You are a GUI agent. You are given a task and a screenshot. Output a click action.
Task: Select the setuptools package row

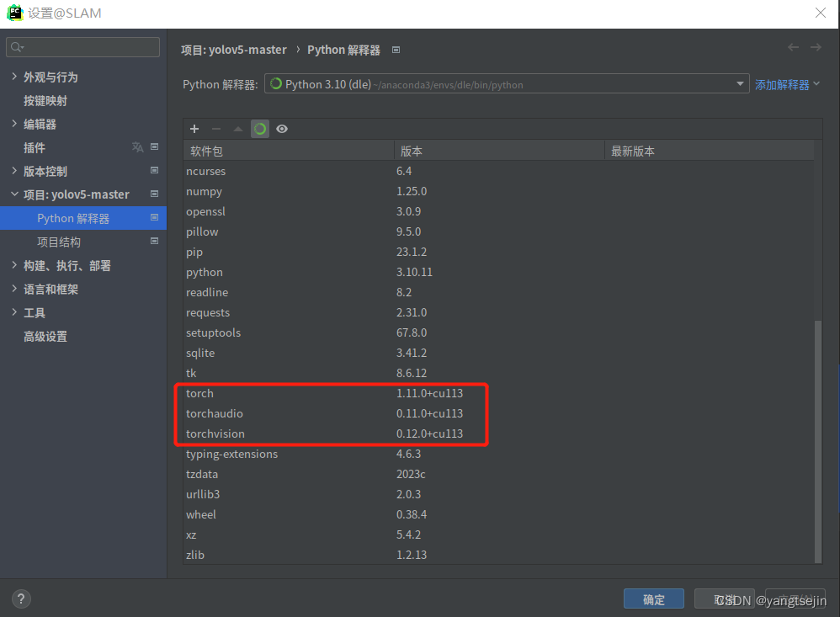[x=498, y=332]
